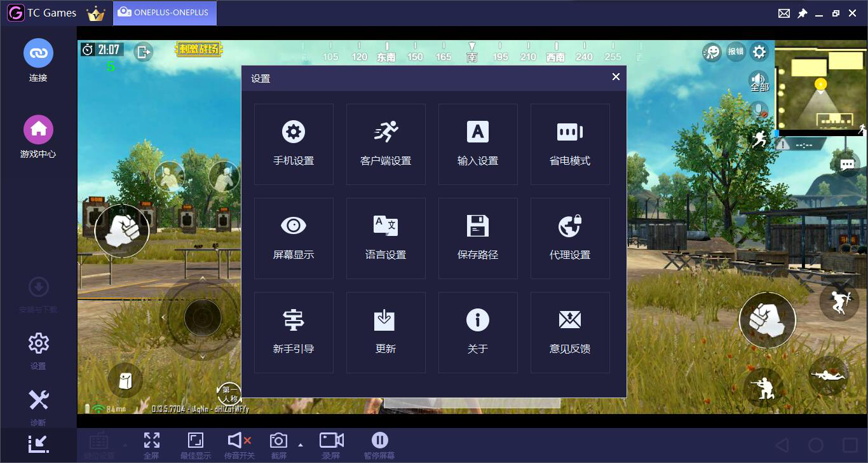Screen dimensions: 868x463
Task: Click the in-game emote face icon
Action: 712,52
